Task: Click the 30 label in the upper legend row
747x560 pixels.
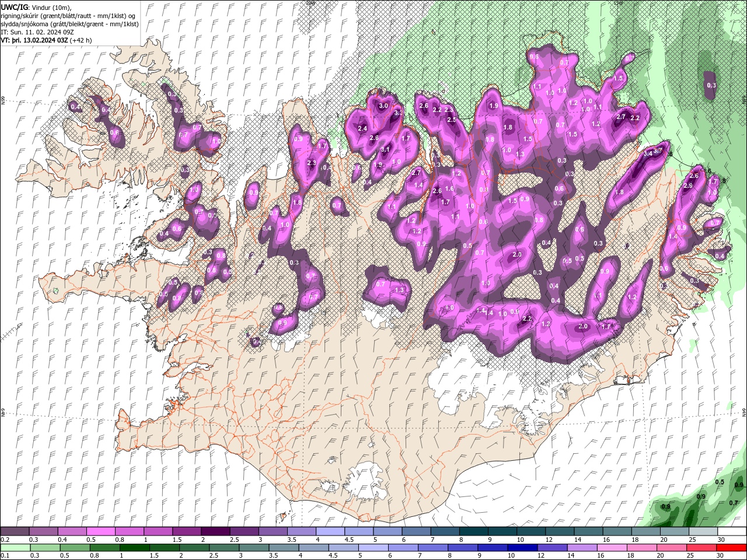Action: (721, 540)
